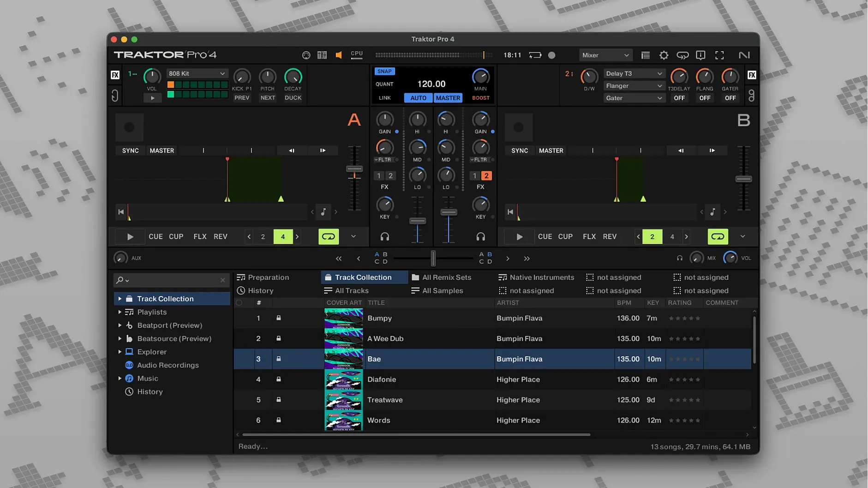The width and height of the screenshot is (868, 488).
Task: Click the audio recorder dot icon
Action: tap(551, 55)
